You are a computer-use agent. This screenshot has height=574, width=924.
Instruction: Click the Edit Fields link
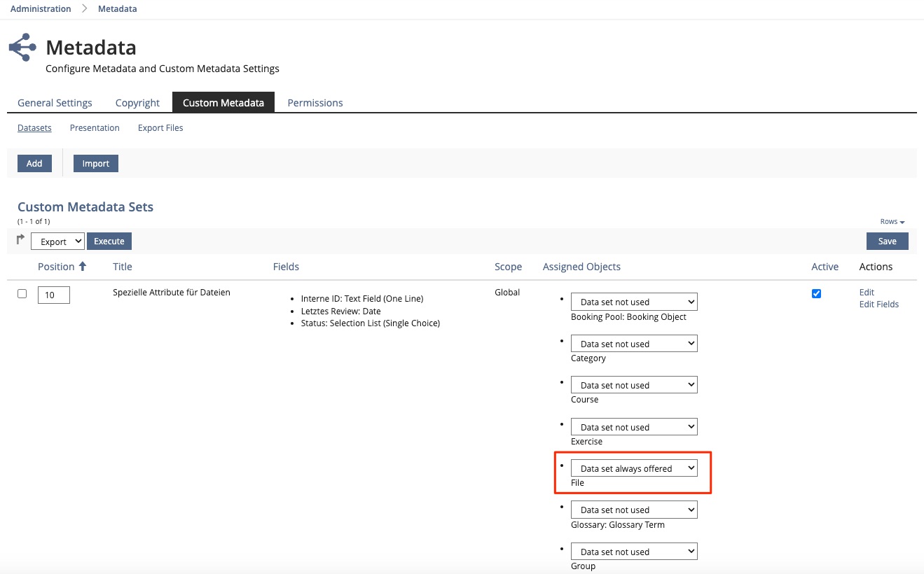(x=878, y=304)
